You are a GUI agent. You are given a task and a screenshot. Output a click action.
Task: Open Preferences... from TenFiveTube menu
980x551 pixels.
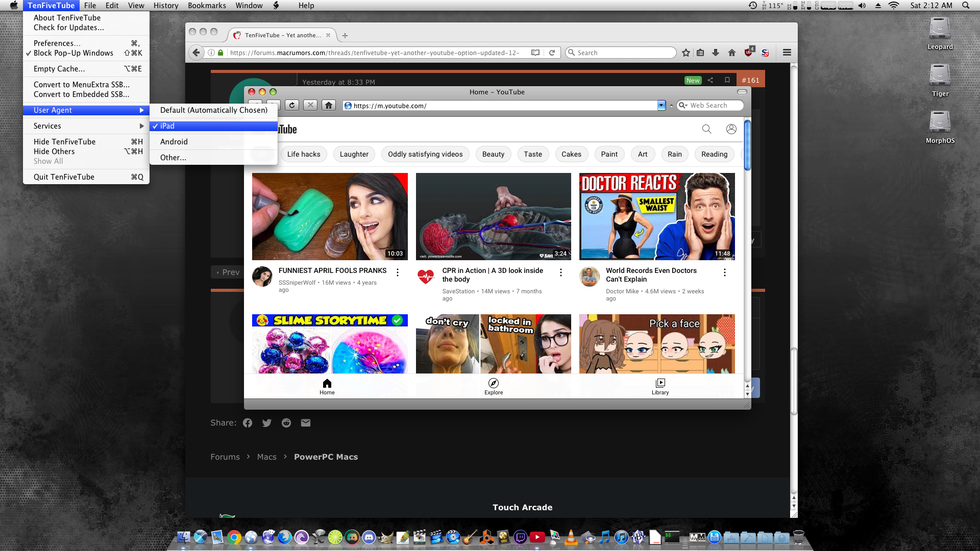coord(86,43)
